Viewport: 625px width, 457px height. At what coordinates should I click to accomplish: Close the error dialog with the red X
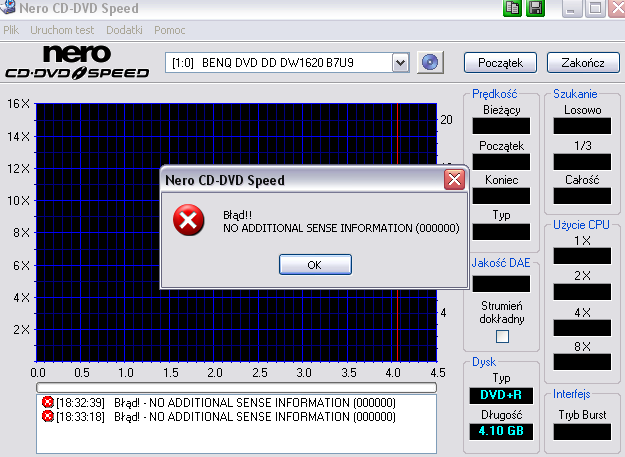pyautogui.click(x=454, y=180)
